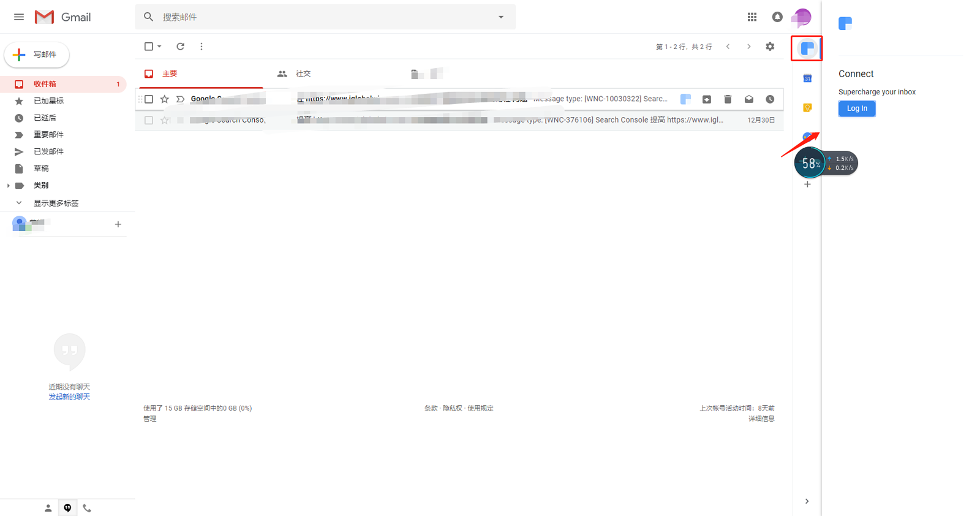Star the first email
Viewport: 980px width, 516px height.
tap(165, 99)
